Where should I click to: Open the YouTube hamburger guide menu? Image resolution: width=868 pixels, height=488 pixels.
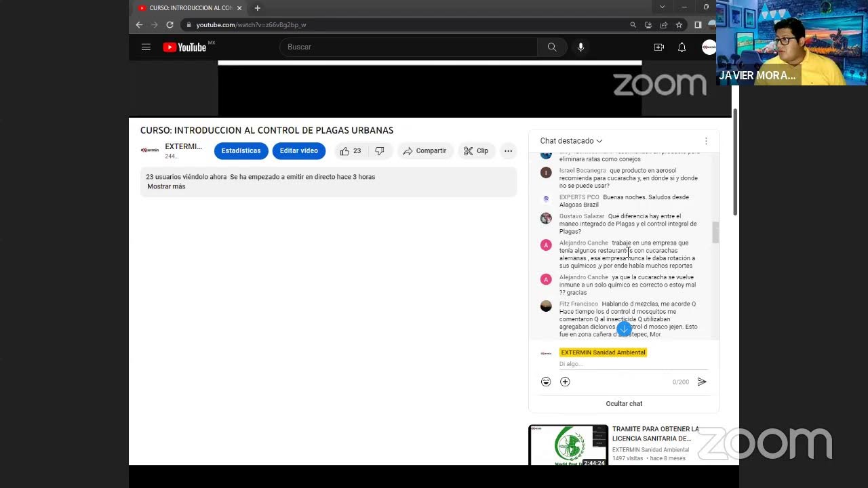146,47
